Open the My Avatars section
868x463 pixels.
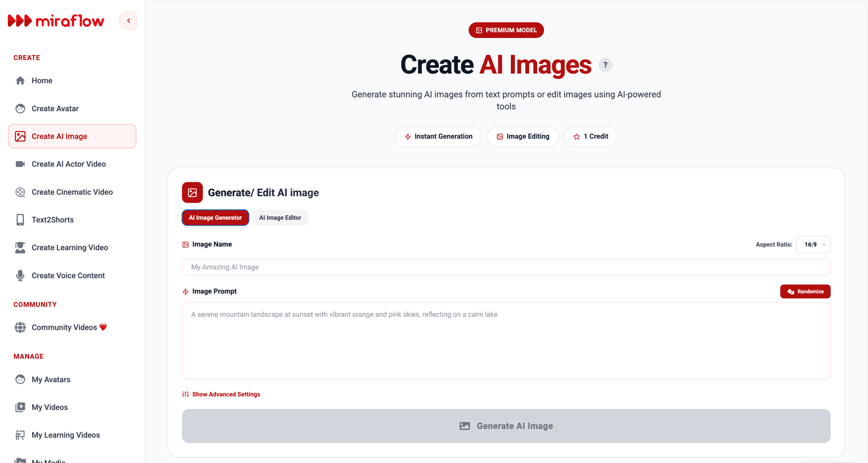click(51, 380)
